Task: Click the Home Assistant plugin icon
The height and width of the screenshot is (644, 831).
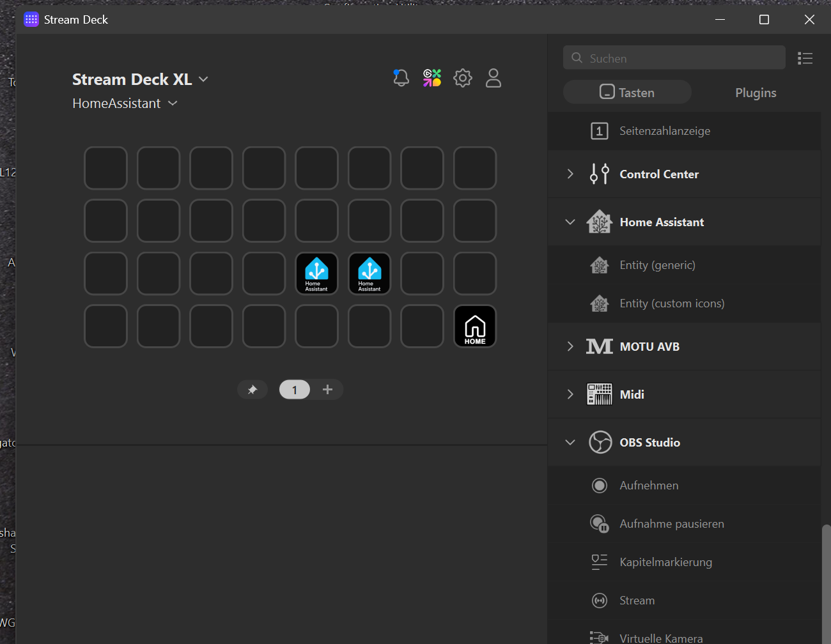Action: pos(600,222)
